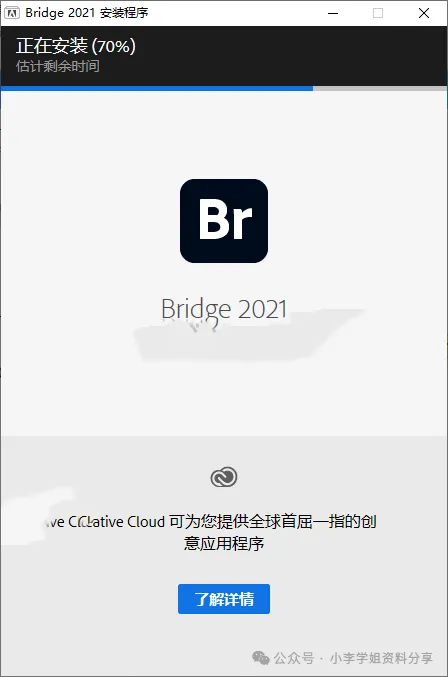Click the 公众号 watermark label
The width and height of the screenshot is (448, 677).
pyautogui.click(x=293, y=658)
